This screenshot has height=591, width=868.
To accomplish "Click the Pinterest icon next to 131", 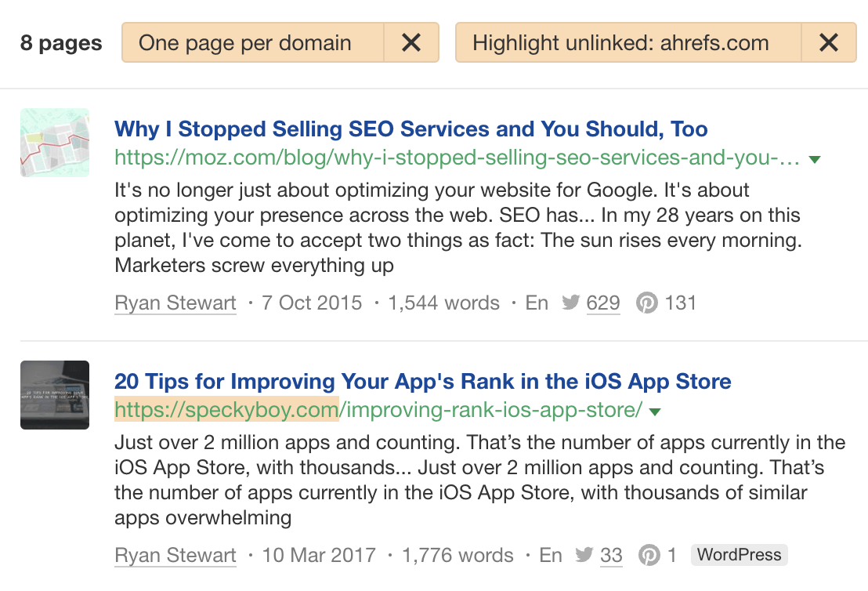I will point(646,303).
